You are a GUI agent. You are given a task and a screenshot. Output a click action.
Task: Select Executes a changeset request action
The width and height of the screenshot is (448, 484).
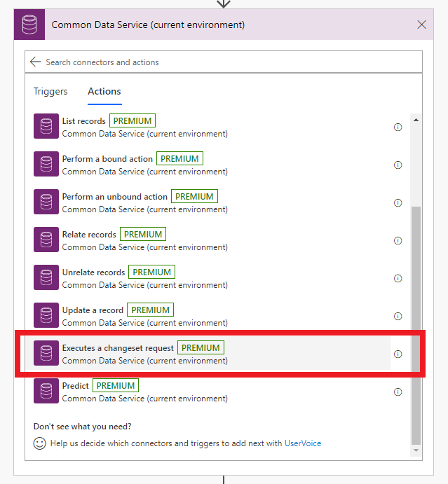click(208, 353)
